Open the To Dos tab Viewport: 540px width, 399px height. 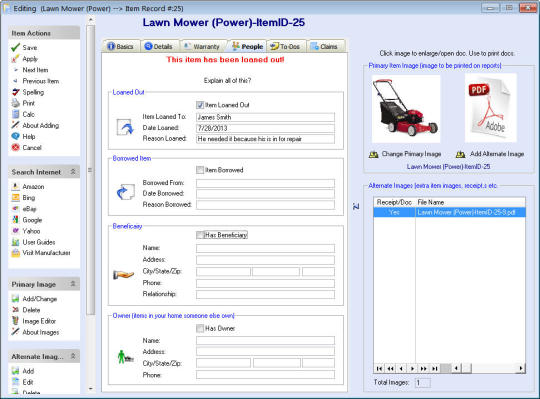pyautogui.click(x=285, y=46)
